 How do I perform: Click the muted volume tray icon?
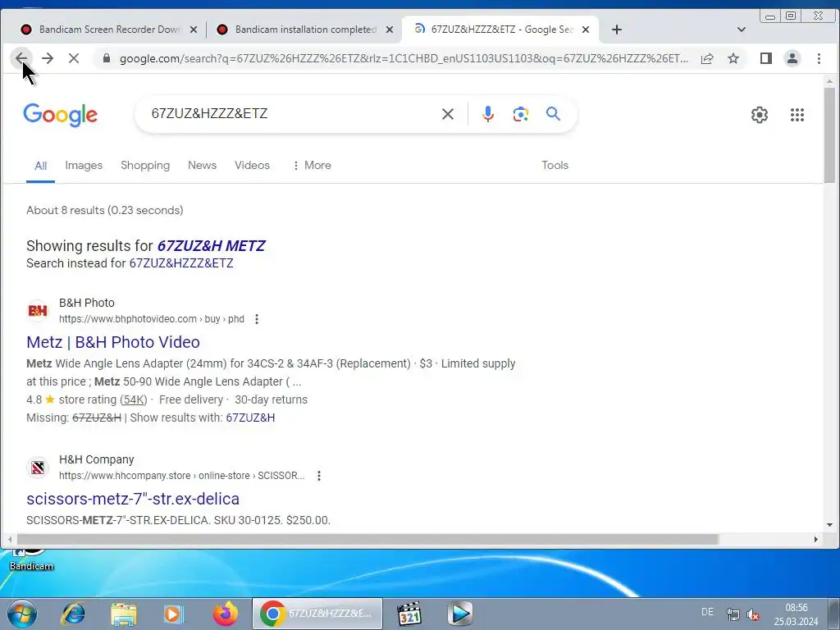(753, 614)
